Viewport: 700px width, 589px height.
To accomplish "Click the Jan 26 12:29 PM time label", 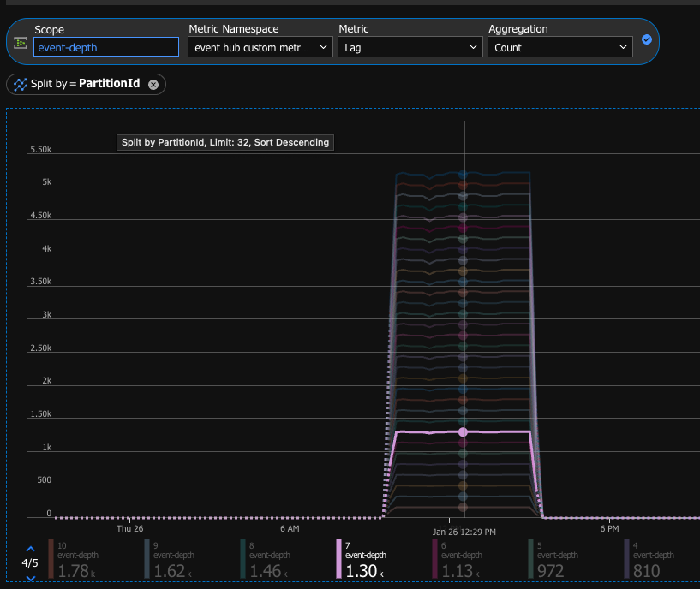I will click(x=464, y=532).
